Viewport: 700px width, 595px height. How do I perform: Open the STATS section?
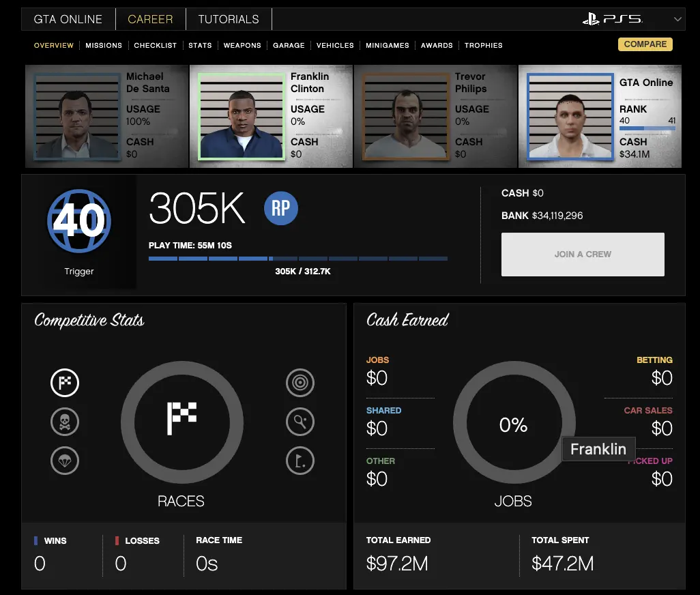tap(200, 46)
